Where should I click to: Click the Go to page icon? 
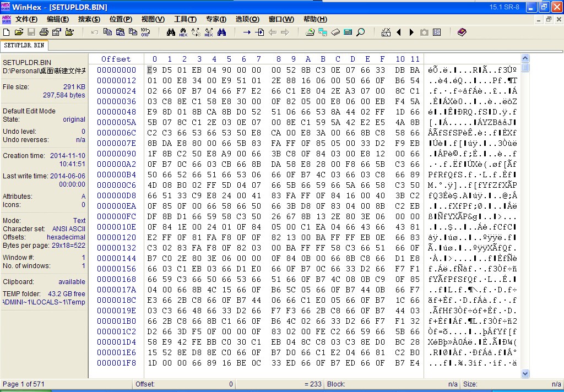259,32
